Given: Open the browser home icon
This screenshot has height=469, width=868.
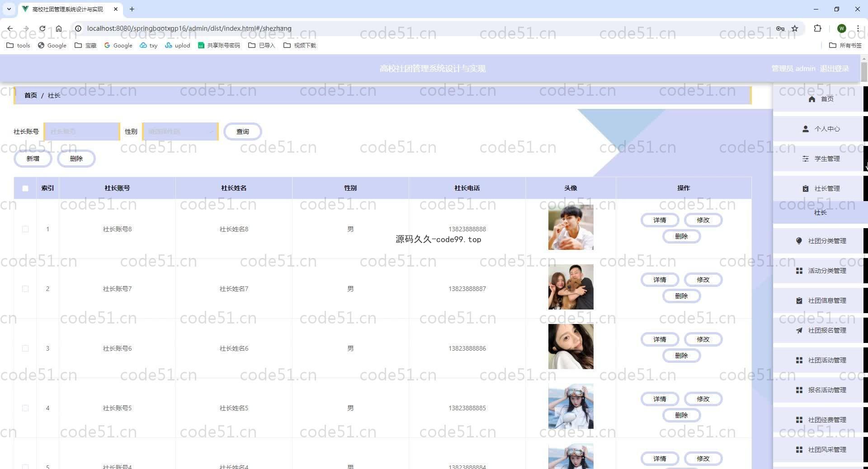Looking at the screenshot, I should tap(59, 28).
